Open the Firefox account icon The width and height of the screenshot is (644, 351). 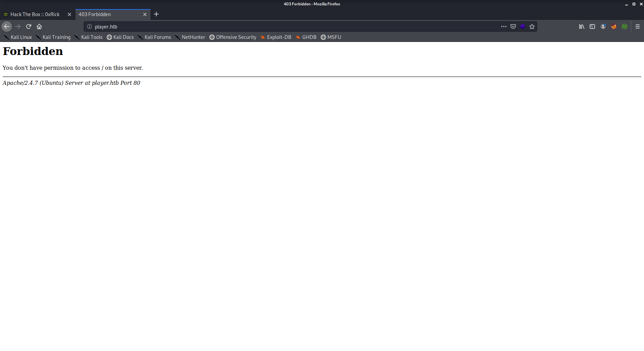tap(603, 26)
